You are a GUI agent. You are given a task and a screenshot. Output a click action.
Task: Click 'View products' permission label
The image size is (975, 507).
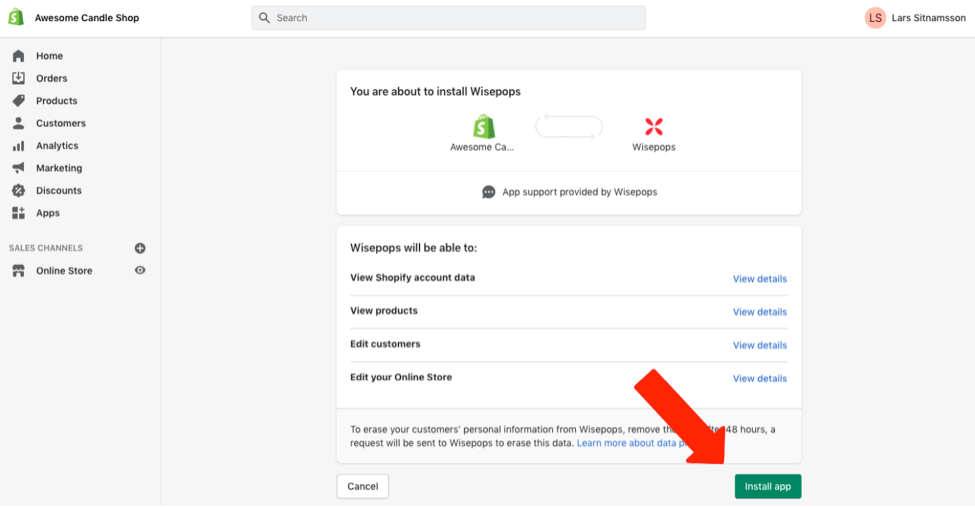point(384,310)
